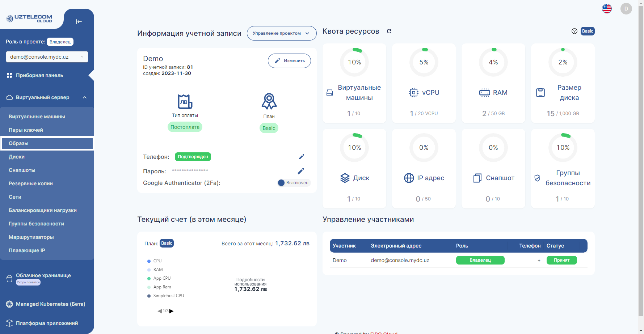Click the pencil icon to edit password
Viewport: 644px width, 334px height.
click(300, 171)
